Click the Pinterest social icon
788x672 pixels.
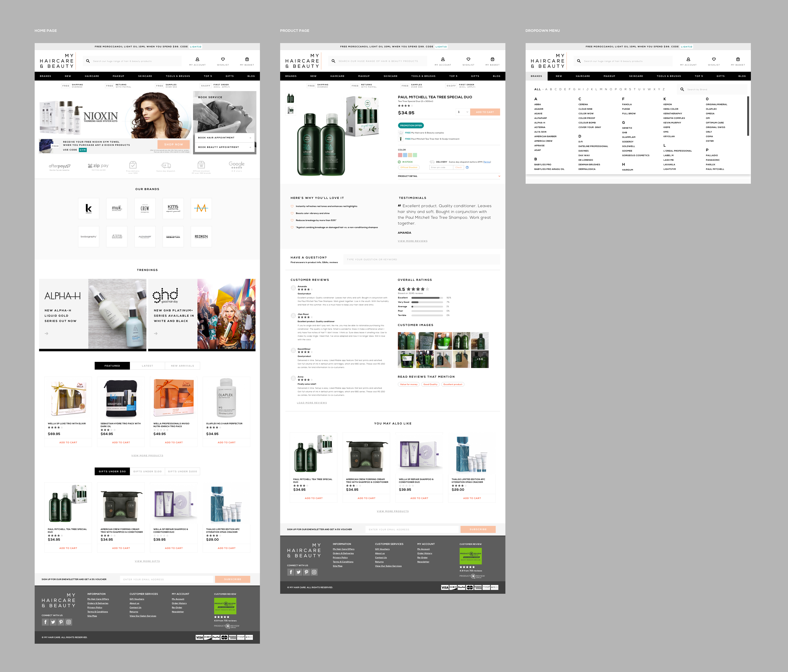pos(61,622)
